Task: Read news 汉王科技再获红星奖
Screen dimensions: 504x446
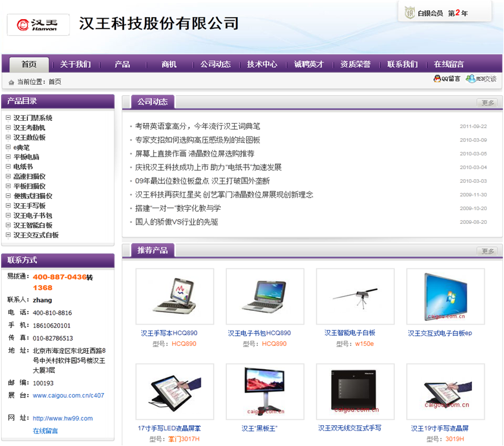Action: pyautogui.click(x=224, y=194)
